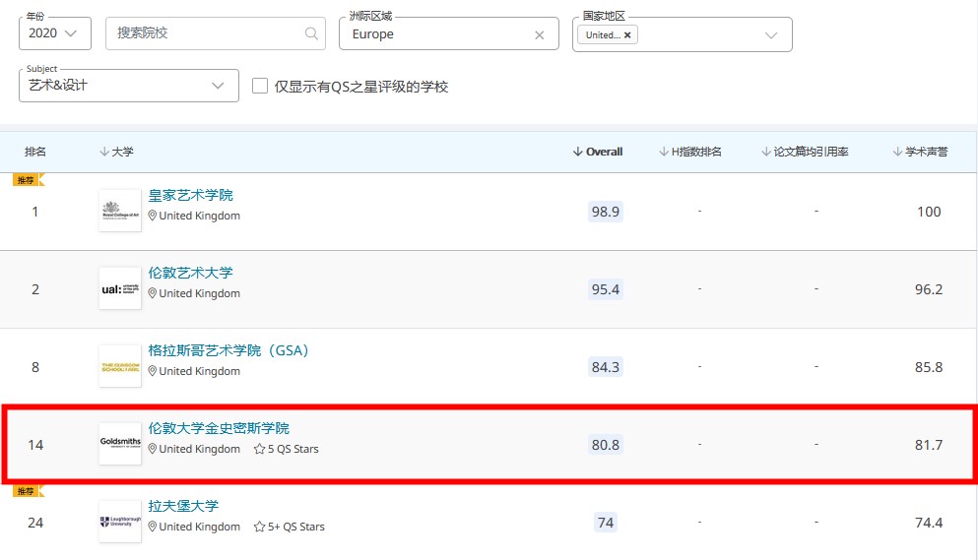The width and height of the screenshot is (978, 560).
Task: Click the location pin icon under 伦敦大学金史密斯学院
Action: pyautogui.click(x=153, y=449)
